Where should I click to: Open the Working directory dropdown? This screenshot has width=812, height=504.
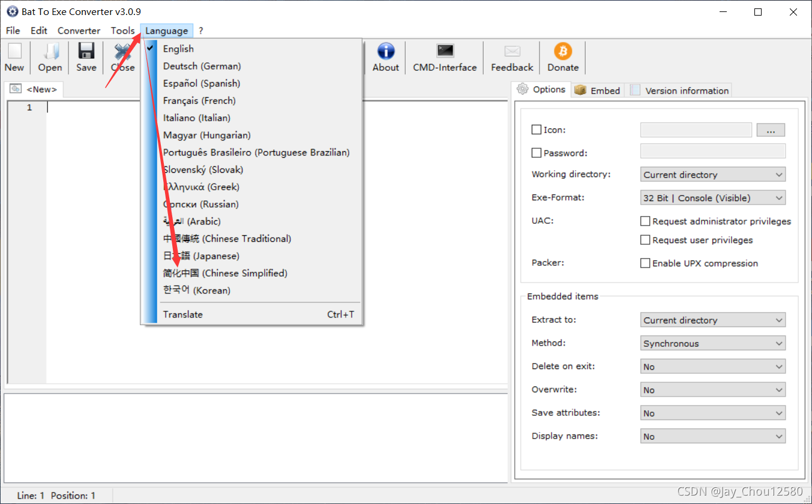tap(713, 175)
